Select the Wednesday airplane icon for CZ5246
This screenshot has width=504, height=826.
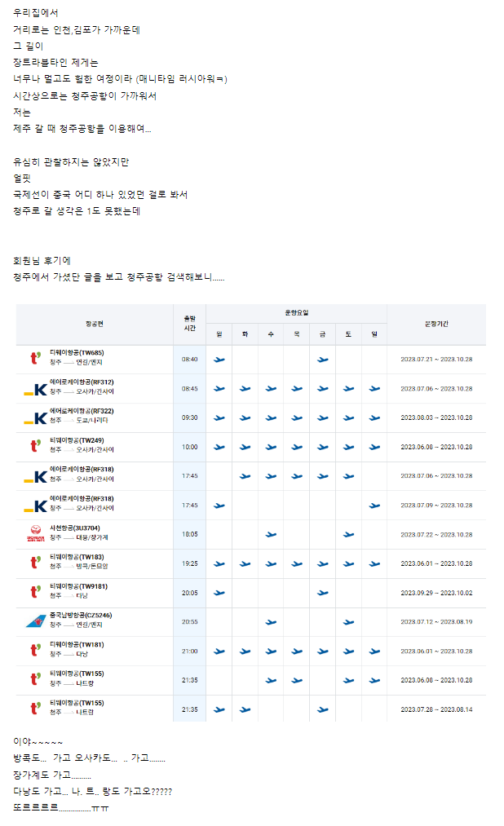click(271, 622)
